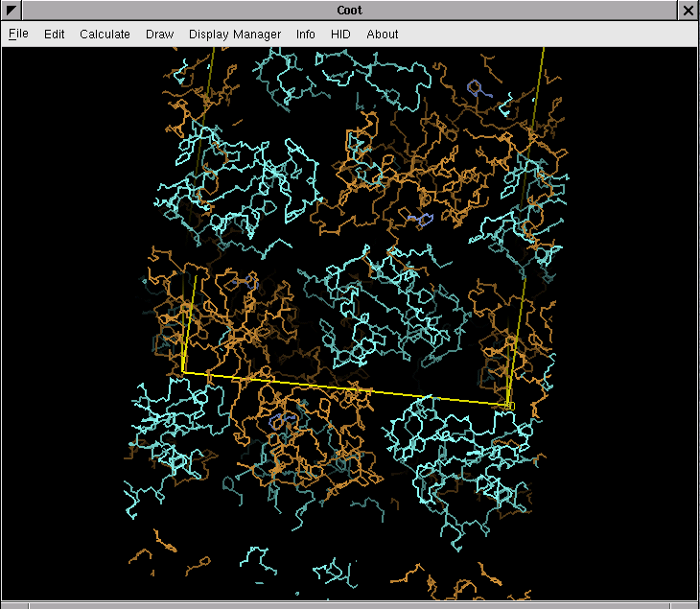
Task: Click the blue ligand at middle left
Action: (x=246, y=282)
